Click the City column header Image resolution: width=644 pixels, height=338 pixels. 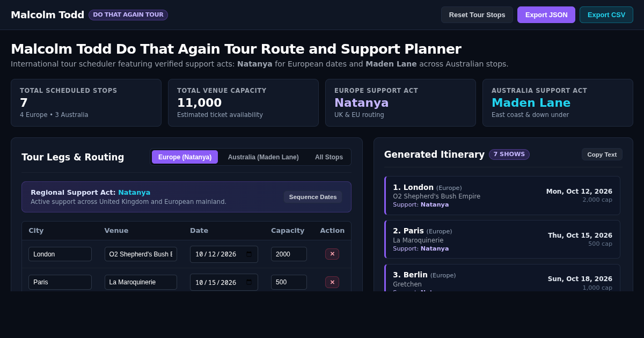click(x=36, y=231)
